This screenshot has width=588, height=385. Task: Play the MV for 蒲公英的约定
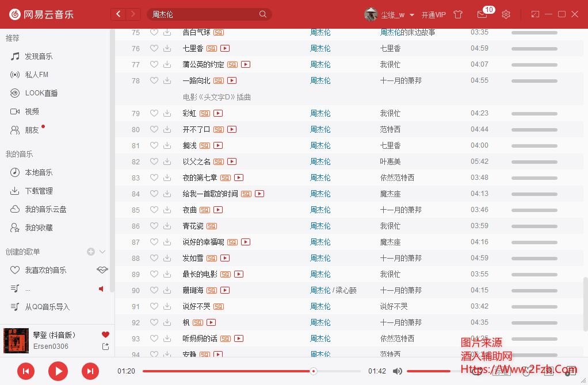coord(246,64)
